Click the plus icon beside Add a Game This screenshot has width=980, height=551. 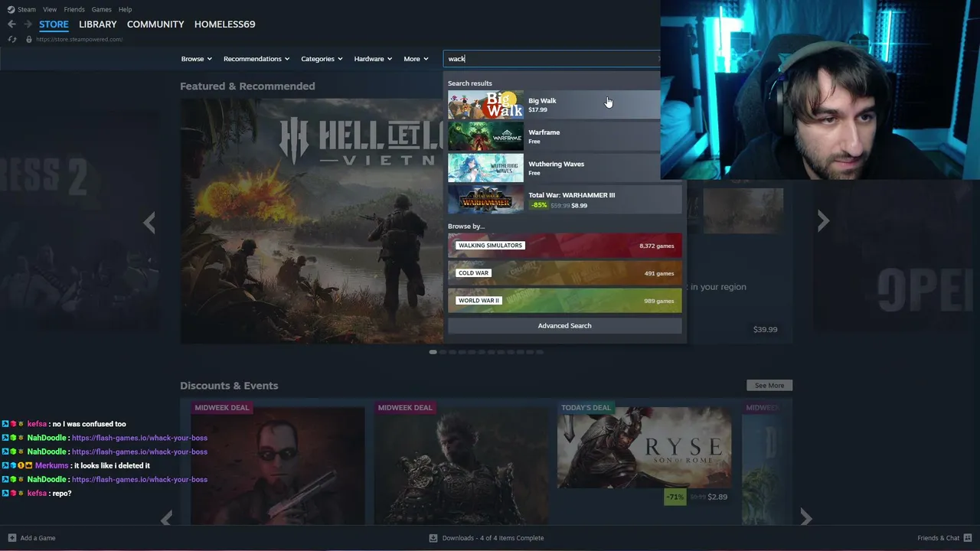coord(11,538)
